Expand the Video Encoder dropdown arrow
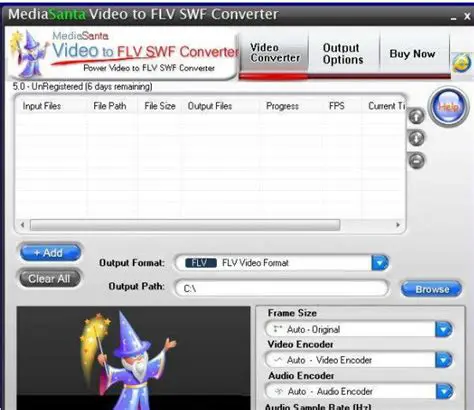The height and width of the screenshot is (410, 474). pos(444,360)
